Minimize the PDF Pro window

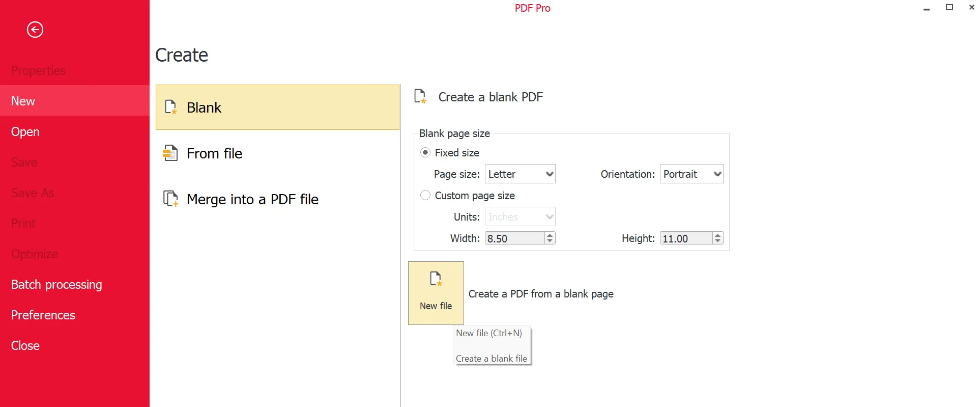(927, 8)
